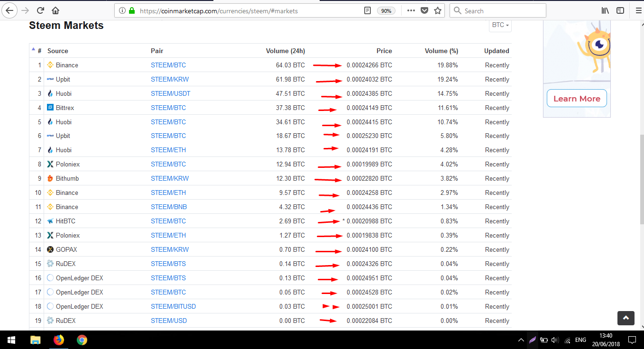Show site information for coinmarketcap.com

click(122, 10)
